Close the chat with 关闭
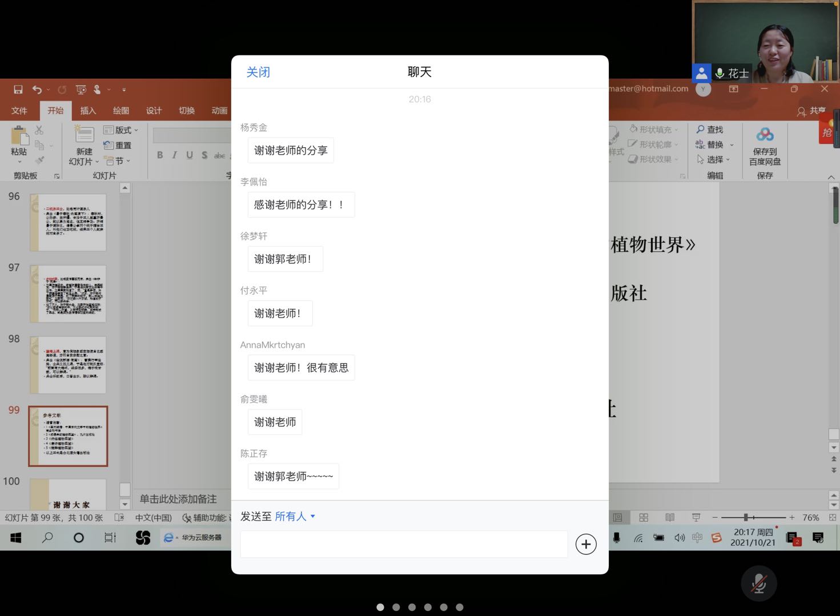This screenshot has height=616, width=840. 258,72
